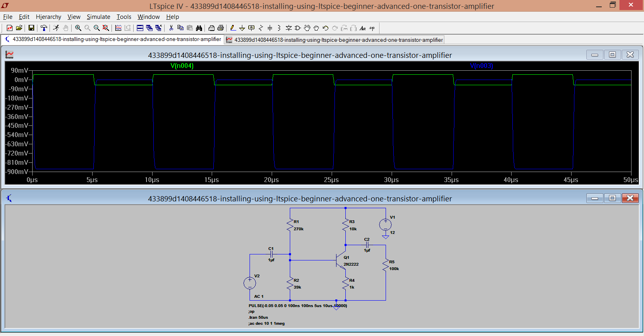This screenshot has height=336, width=644.
Task: Select the Resistor component tool
Action: [x=261, y=28]
